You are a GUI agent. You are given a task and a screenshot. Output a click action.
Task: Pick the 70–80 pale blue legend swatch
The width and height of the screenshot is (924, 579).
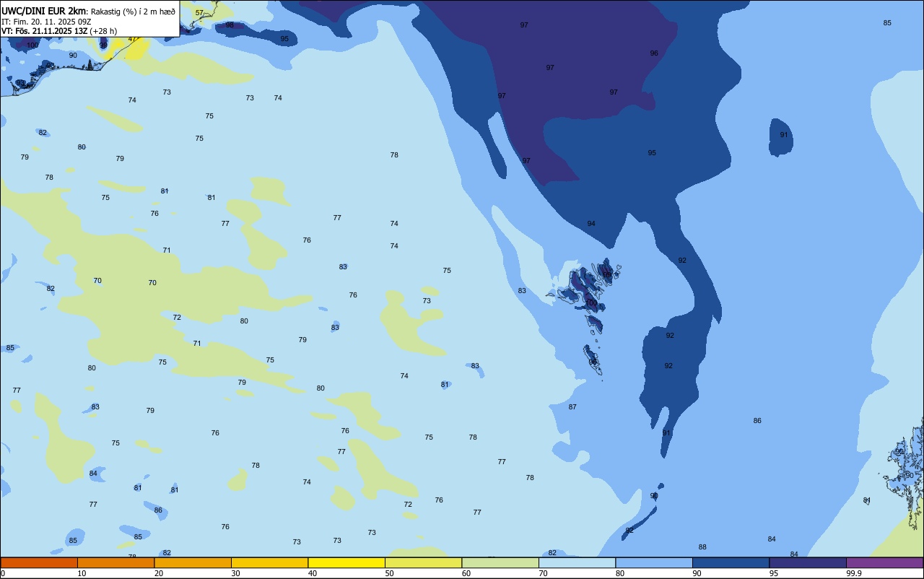(x=577, y=562)
